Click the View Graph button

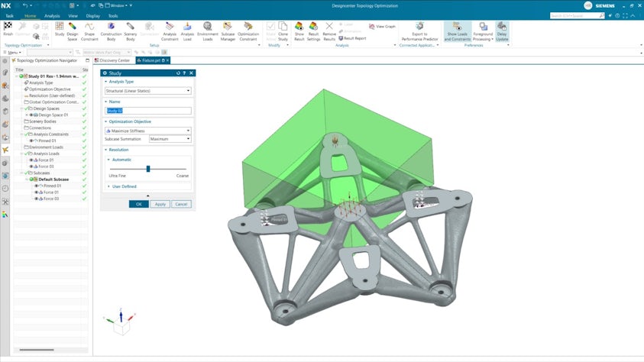click(x=382, y=26)
